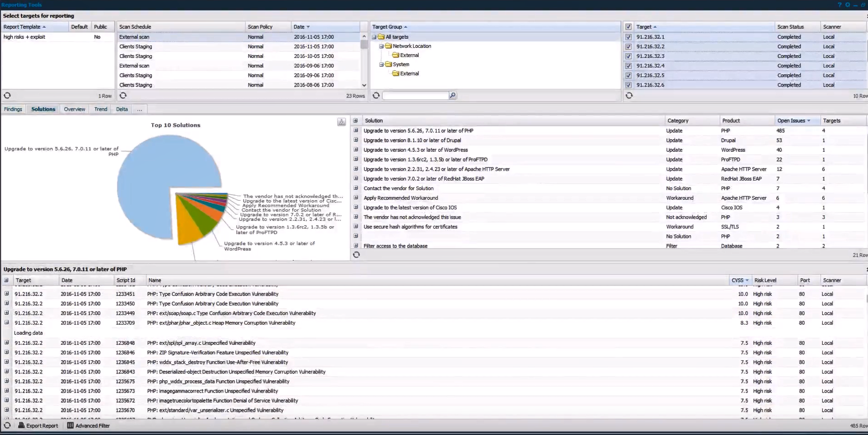The image size is (868, 435).
Task: Uncheck target 91.216.32.5
Action: [628, 75]
